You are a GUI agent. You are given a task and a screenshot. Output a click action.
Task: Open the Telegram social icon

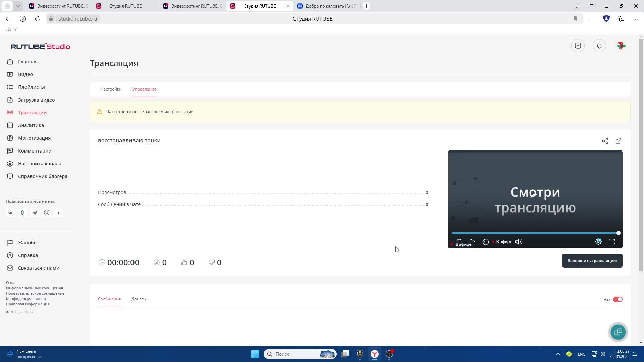coord(35,213)
